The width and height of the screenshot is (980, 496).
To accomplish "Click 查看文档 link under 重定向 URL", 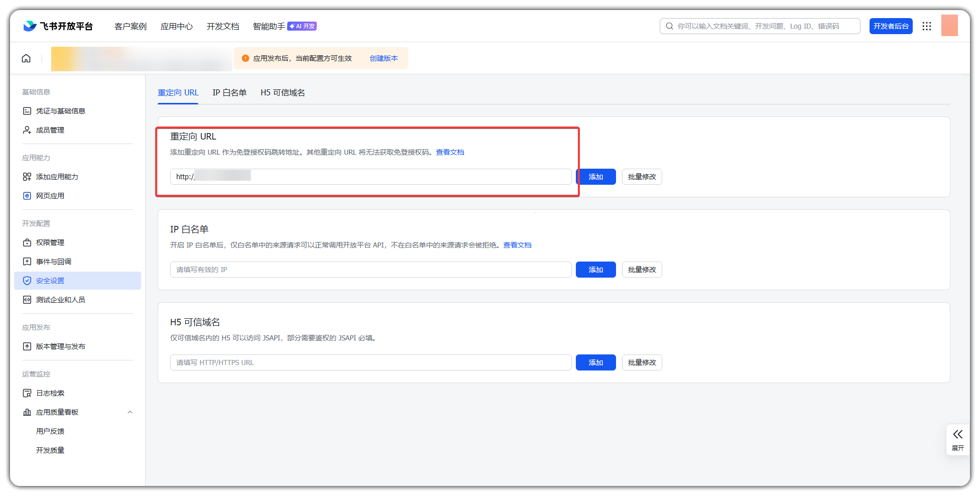I will click(x=450, y=152).
